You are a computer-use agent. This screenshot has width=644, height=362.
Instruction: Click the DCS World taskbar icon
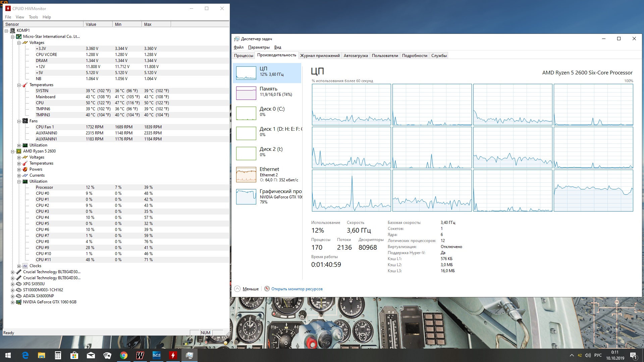coord(157,355)
